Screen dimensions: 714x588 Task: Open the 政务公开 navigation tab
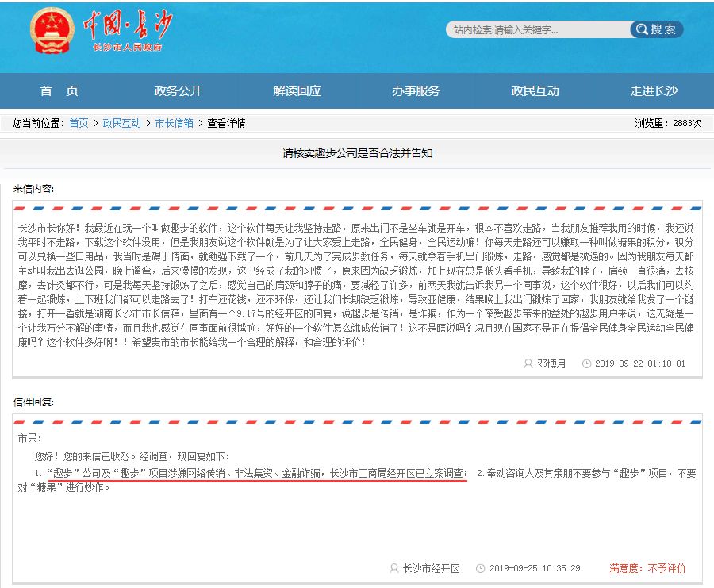pyautogui.click(x=178, y=90)
